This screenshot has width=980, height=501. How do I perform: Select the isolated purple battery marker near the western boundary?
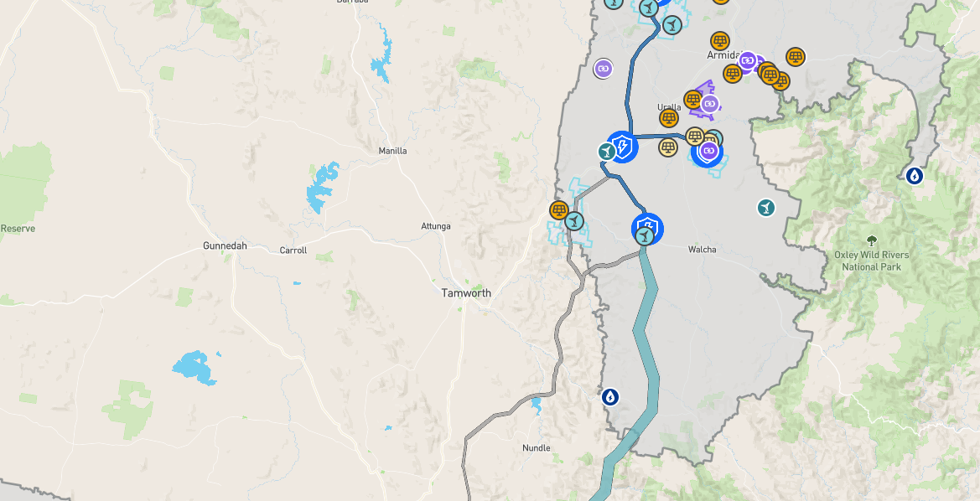pyautogui.click(x=603, y=68)
